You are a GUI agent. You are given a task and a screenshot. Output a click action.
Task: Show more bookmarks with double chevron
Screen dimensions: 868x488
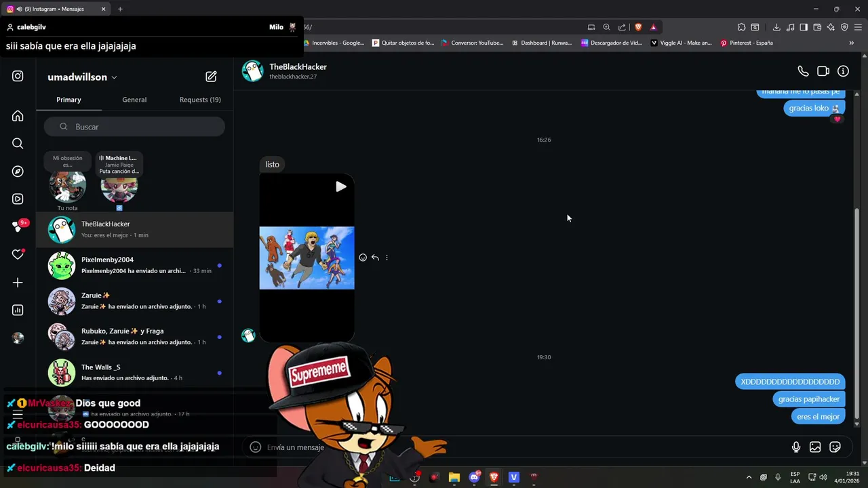click(x=851, y=43)
